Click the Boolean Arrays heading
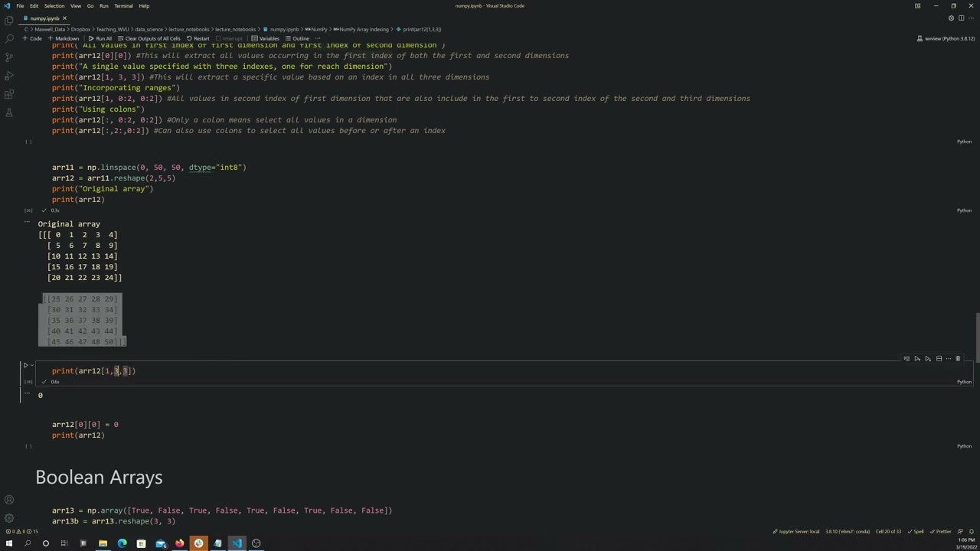The height and width of the screenshot is (551, 980). point(99,477)
